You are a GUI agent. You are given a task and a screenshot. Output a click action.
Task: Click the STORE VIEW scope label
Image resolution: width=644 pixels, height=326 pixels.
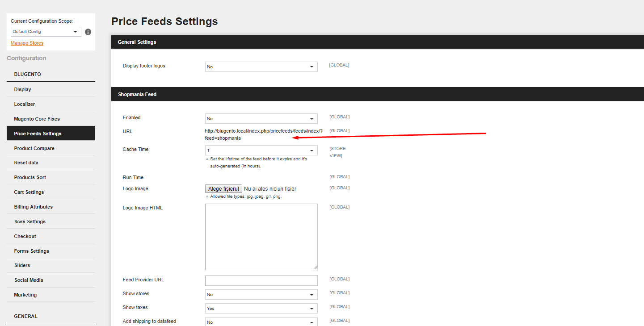pyautogui.click(x=337, y=152)
